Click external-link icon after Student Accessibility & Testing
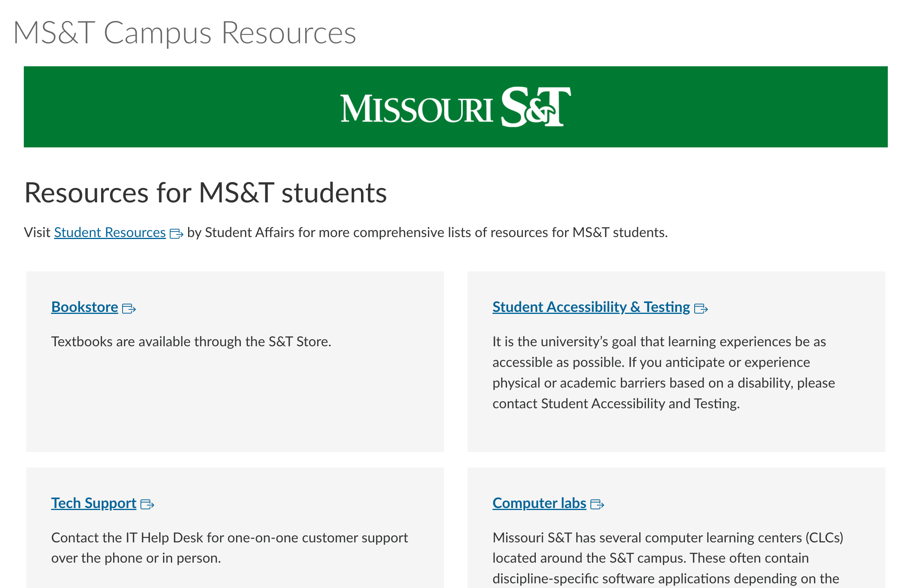The width and height of the screenshot is (912, 588). [701, 309]
